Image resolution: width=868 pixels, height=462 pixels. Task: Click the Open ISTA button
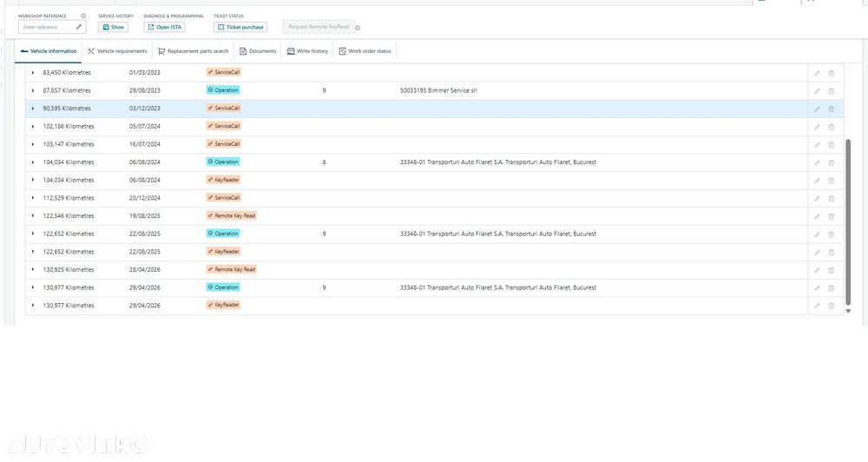tap(164, 27)
